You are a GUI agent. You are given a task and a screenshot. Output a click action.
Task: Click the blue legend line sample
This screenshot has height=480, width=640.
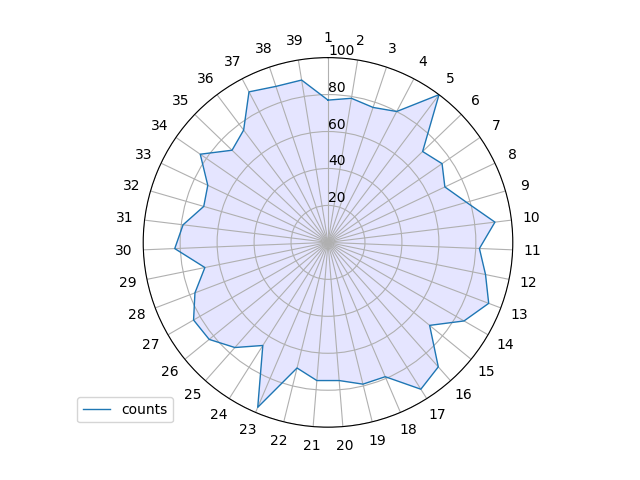97,409
